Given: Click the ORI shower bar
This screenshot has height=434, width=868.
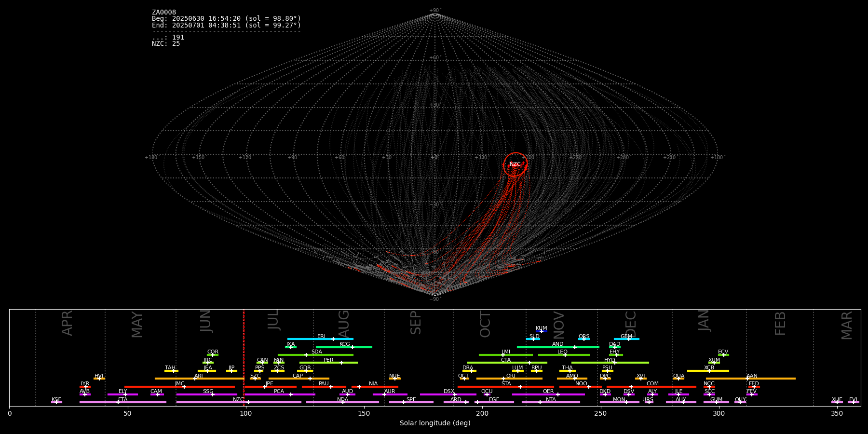Looking at the screenshot, I should coord(509,379).
